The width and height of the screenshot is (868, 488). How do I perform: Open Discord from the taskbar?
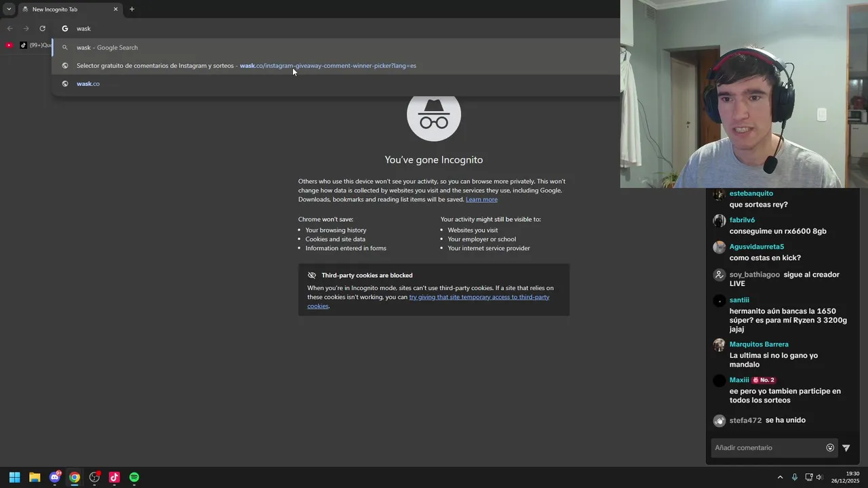click(55, 477)
